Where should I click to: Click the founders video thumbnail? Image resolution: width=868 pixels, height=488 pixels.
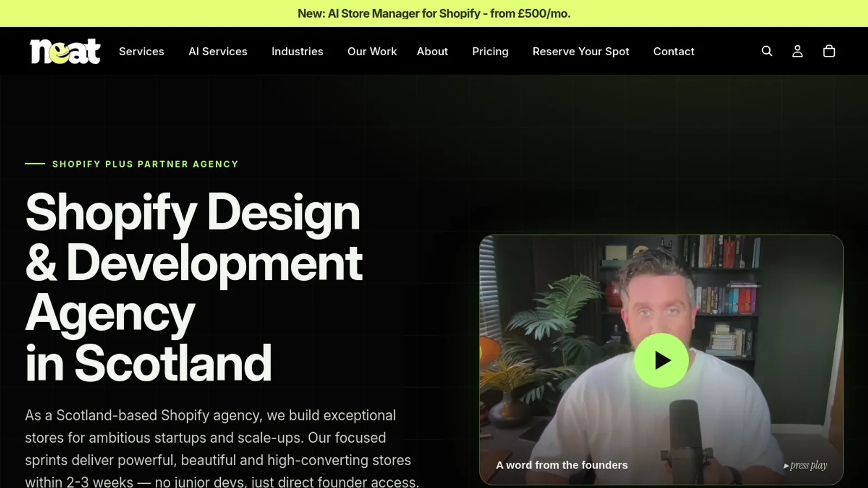coord(661,360)
